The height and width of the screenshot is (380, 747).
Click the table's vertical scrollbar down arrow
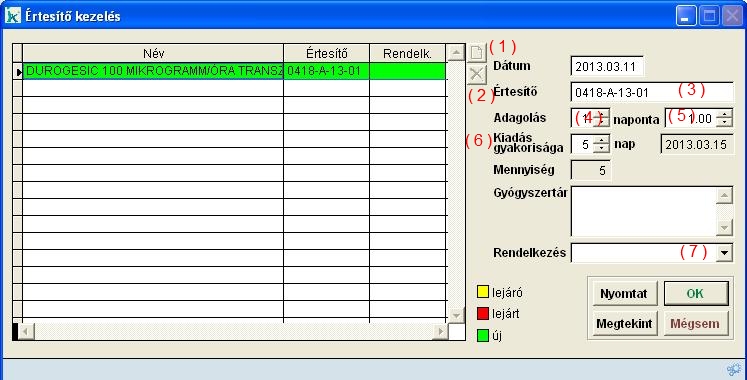456,314
